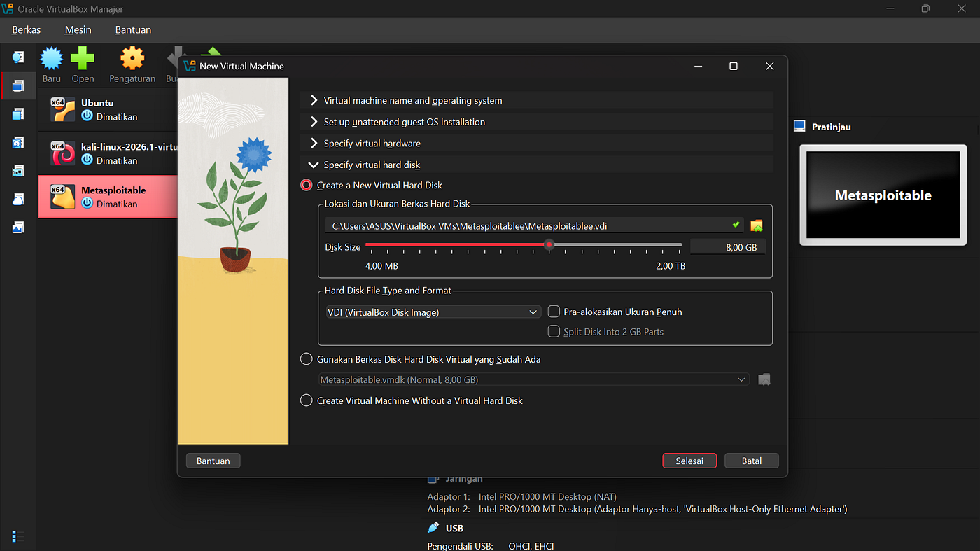
Task: Open the Activities monitor sidebar icon
Action: coord(18,228)
